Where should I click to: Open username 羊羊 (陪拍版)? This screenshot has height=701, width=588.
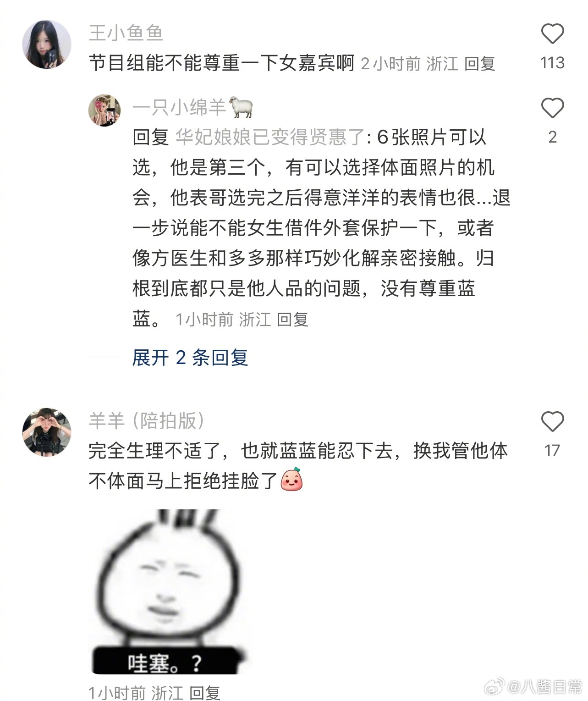(x=146, y=420)
